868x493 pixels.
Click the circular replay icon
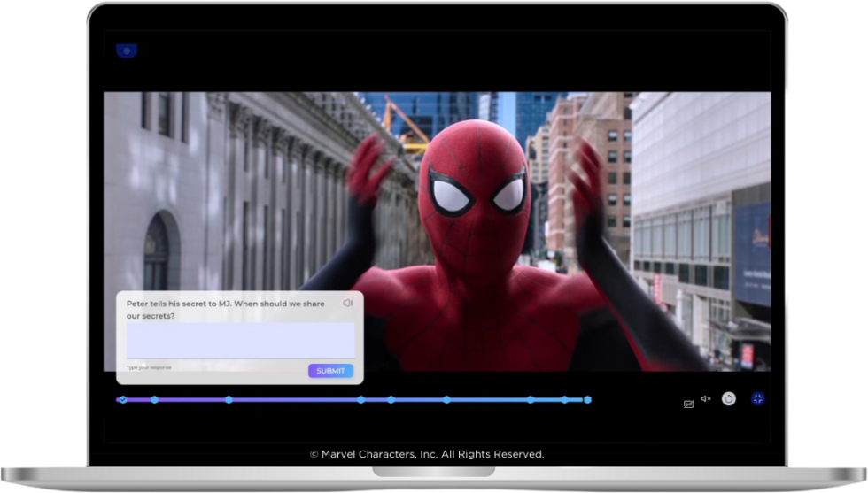(729, 399)
